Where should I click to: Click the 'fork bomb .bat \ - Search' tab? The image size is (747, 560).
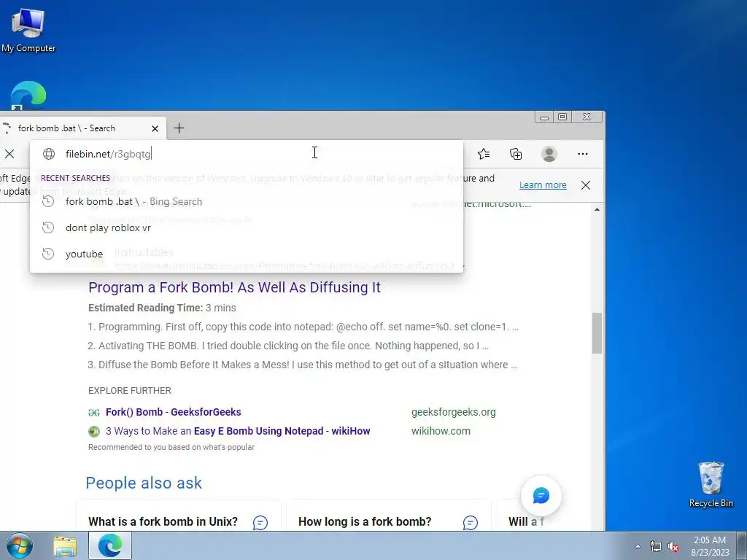(83, 128)
